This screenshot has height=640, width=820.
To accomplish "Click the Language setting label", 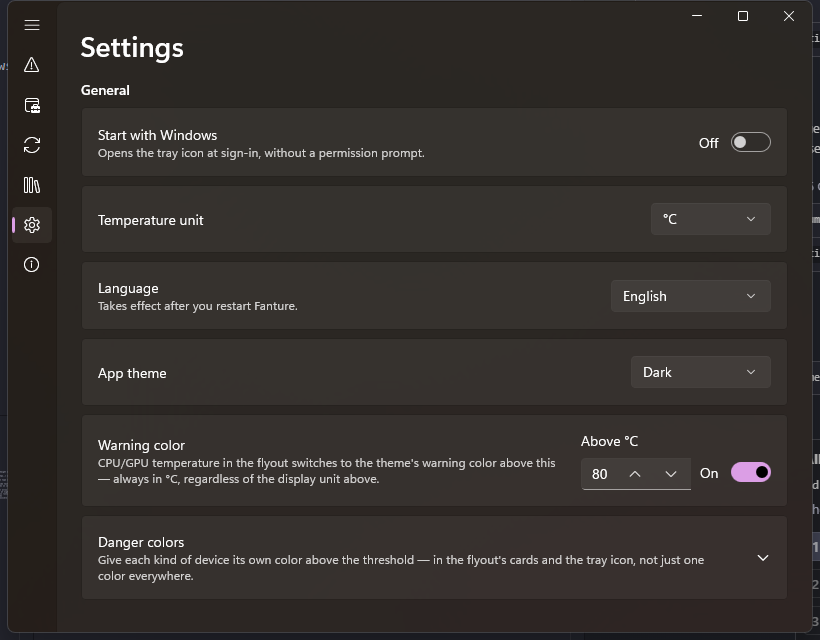I will (128, 289).
